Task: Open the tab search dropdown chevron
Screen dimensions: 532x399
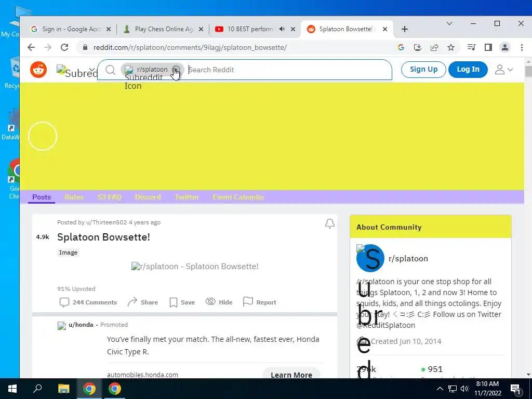Action: coord(449,23)
